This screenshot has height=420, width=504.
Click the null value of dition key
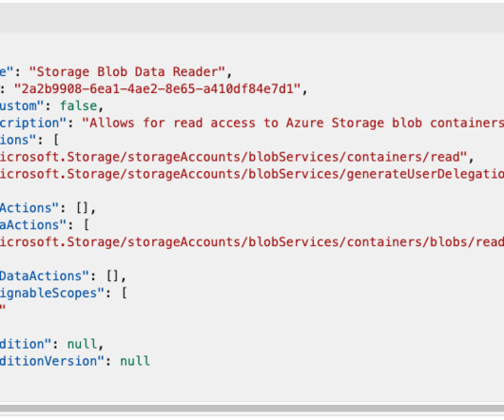[x=82, y=344]
